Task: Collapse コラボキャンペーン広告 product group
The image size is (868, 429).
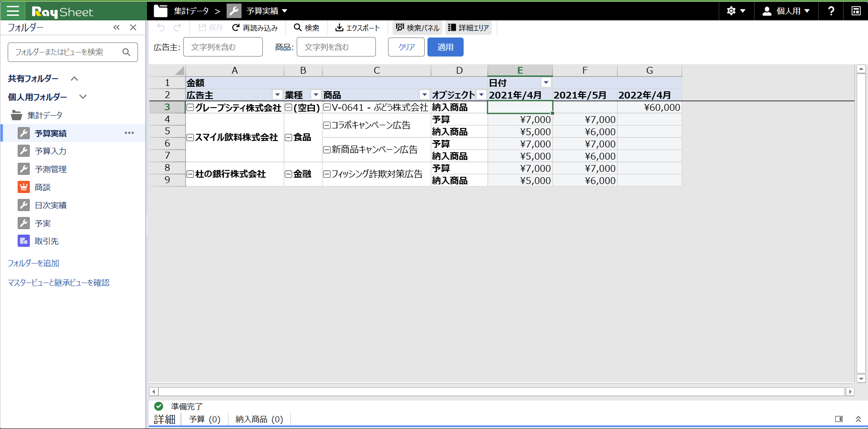Action: (327, 125)
